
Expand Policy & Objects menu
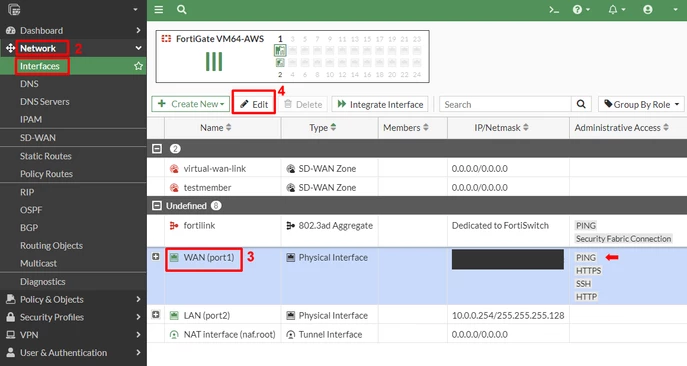73,299
